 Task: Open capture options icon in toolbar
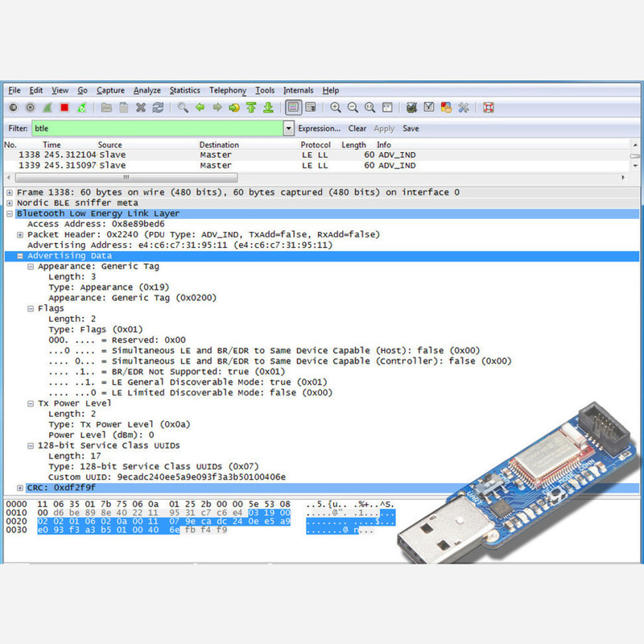coord(30,108)
